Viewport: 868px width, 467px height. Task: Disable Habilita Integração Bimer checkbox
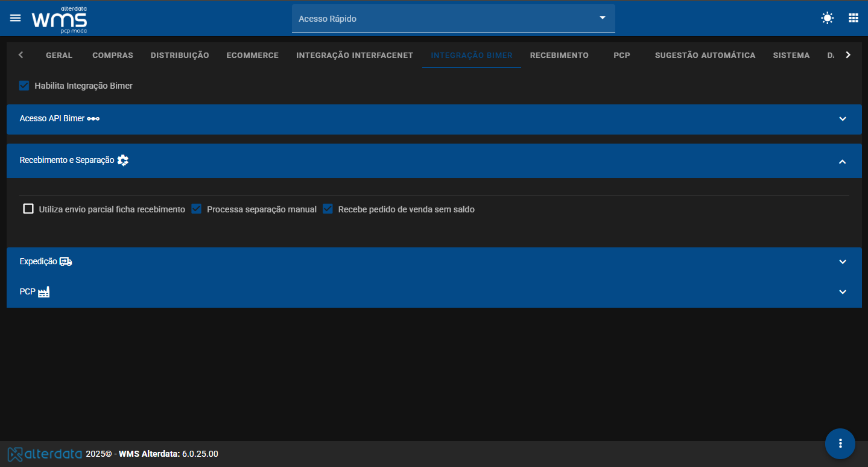pyautogui.click(x=24, y=86)
